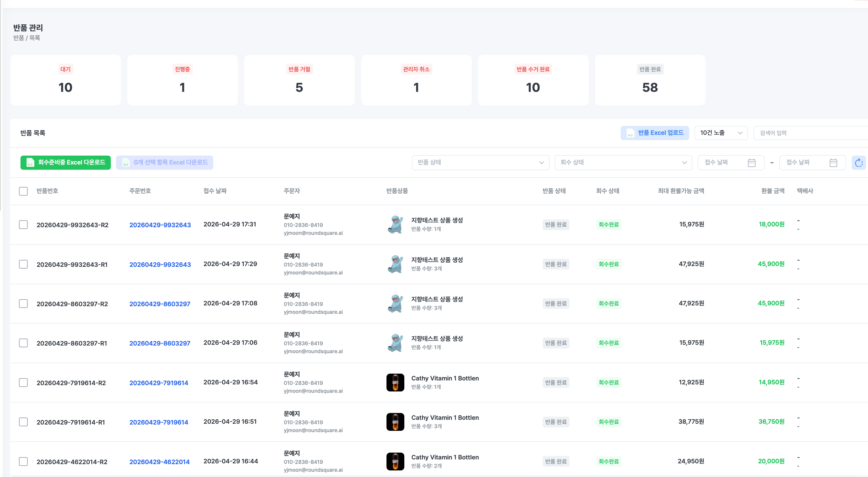
Task: Click return number 20260429-8603297-R1
Action: coord(72,343)
